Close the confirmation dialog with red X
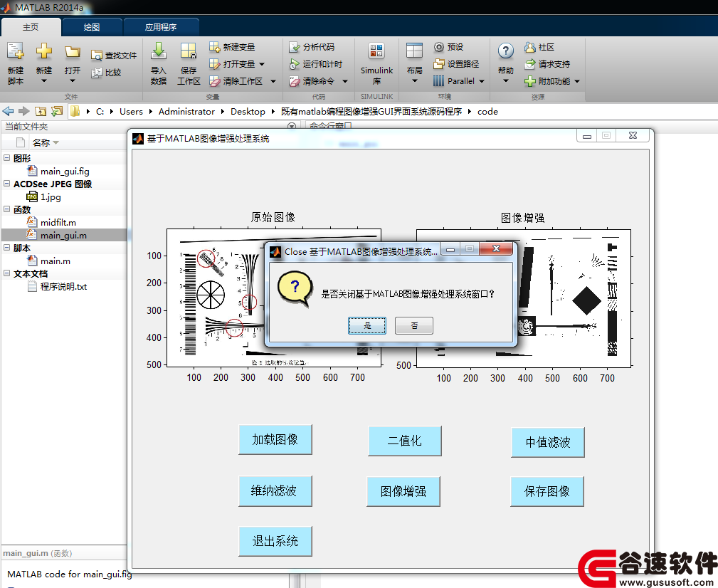Screen dimensions: 718x588 click(x=496, y=248)
